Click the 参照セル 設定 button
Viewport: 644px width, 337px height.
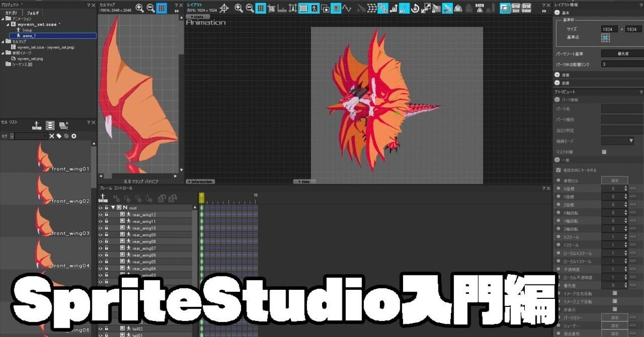click(614, 180)
